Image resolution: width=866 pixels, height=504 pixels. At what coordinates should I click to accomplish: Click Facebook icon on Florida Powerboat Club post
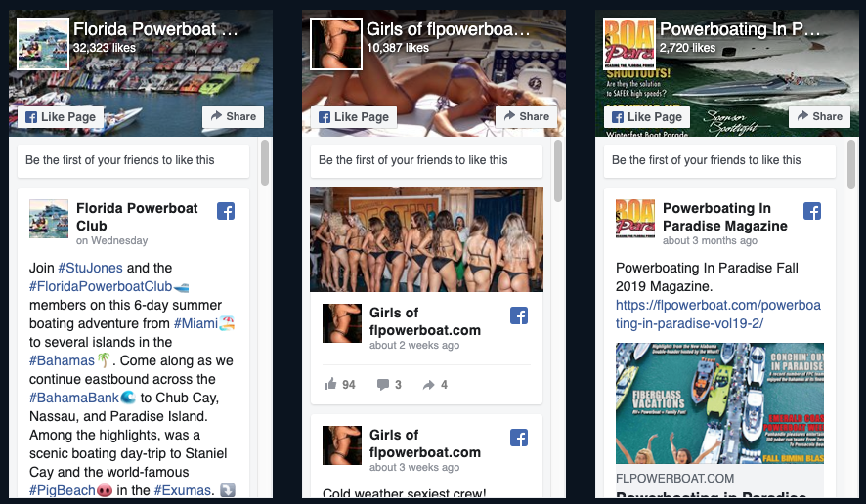coord(226,211)
